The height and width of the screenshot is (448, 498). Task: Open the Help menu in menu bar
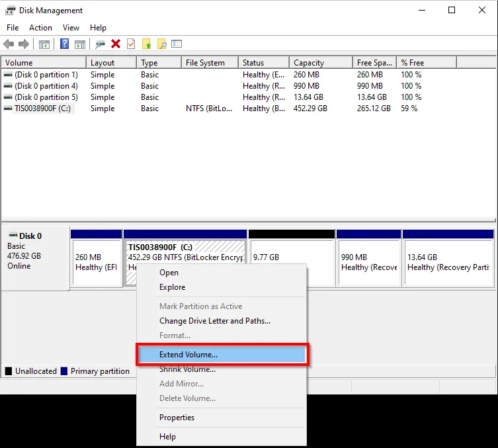pyautogui.click(x=98, y=28)
